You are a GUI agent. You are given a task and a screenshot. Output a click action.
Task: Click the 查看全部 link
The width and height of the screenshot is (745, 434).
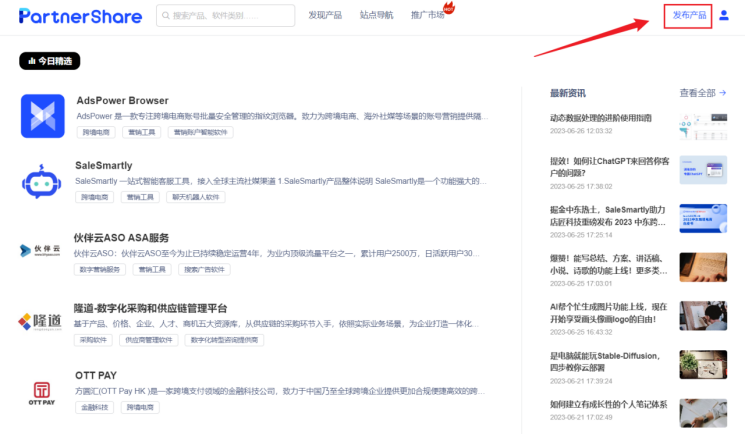703,93
